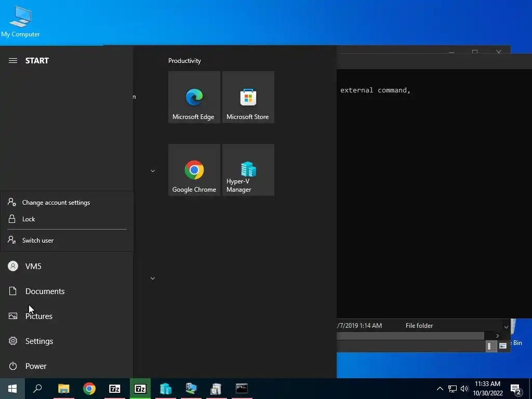Click Explorer horizontal scrollbar right arrow
The height and width of the screenshot is (399, 532).
tap(497, 336)
